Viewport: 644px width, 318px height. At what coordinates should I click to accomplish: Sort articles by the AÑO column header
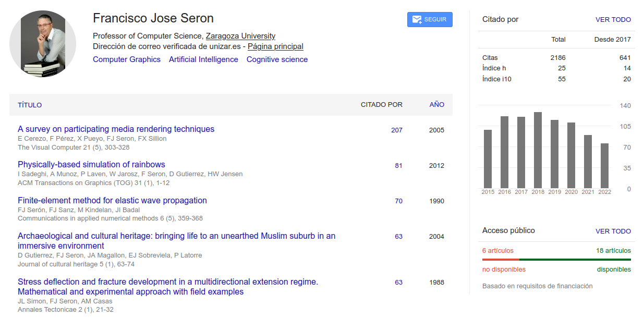click(437, 105)
